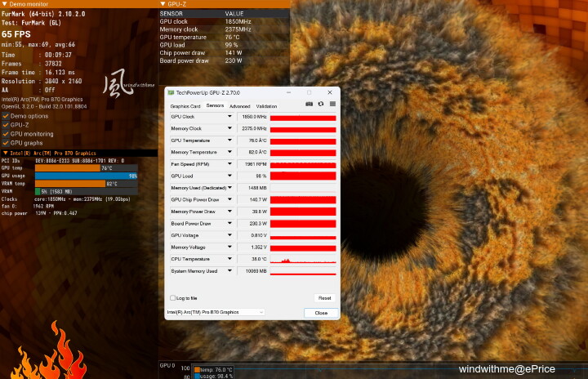Click the Reset button

[x=325, y=298]
